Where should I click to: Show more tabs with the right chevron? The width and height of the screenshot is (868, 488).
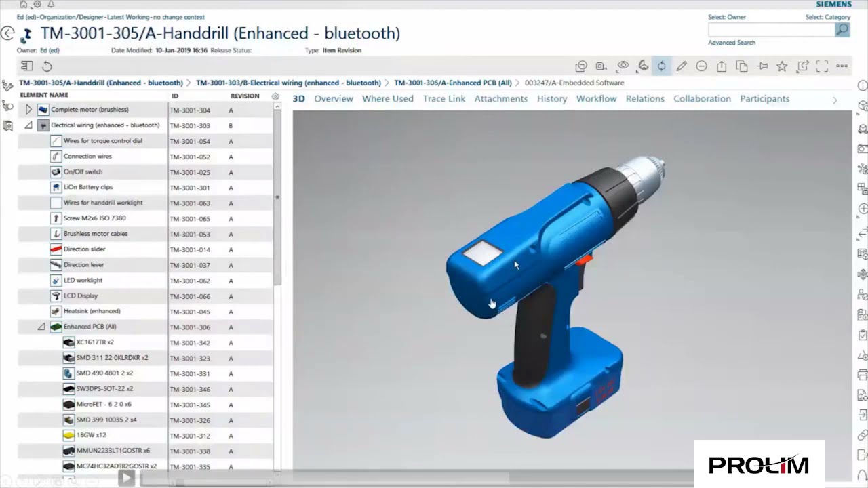click(x=835, y=100)
